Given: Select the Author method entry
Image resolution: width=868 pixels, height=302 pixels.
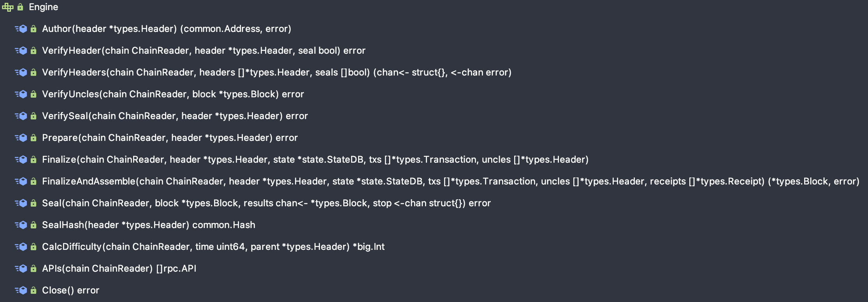Looking at the screenshot, I should click(167, 29).
